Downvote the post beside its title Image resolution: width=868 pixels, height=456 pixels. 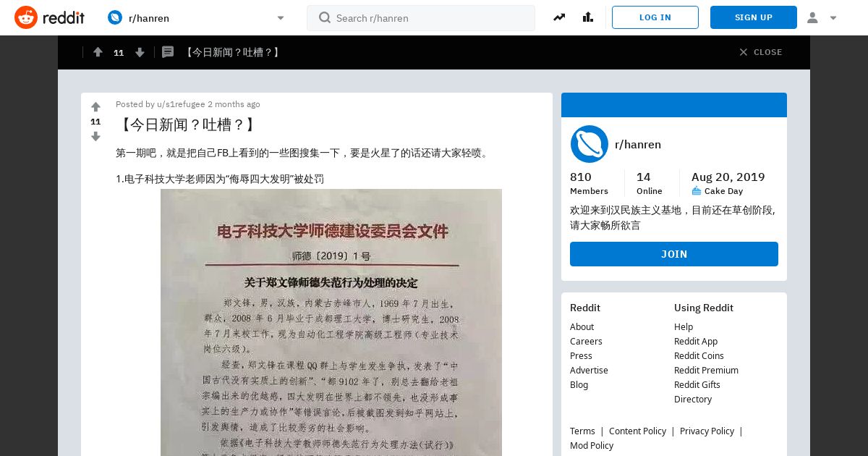pyautogui.click(x=95, y=136)
